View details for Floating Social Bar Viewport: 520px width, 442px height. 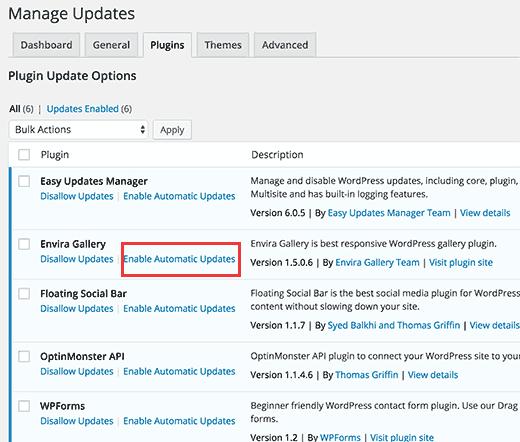[x=495, y=325]
